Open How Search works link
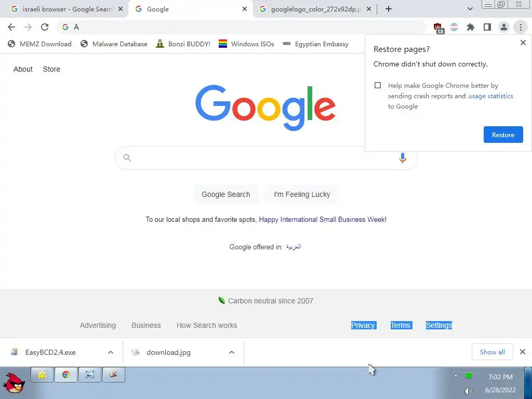Viewport: 532px width, 399px height. tap(207, 325)
